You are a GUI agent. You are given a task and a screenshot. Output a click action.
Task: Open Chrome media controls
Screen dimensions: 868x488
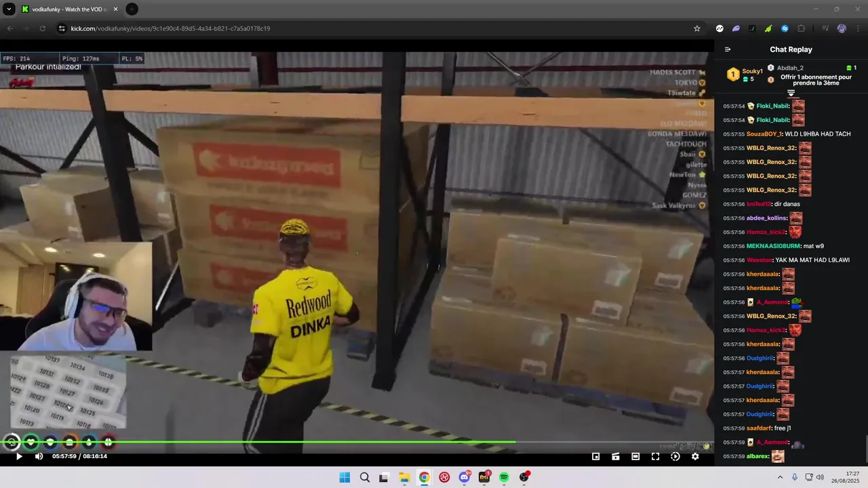(x=825, y=28)
